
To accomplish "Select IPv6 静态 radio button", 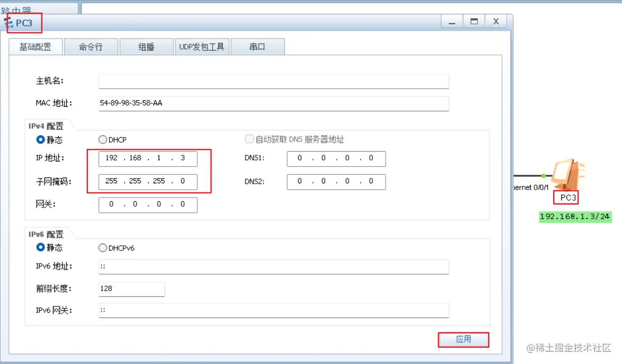I will point(40,248).
